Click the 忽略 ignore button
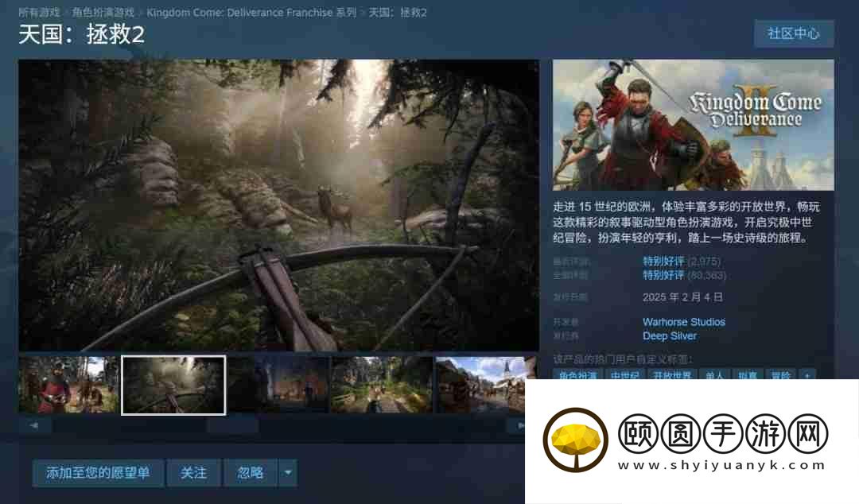Viewport: 859px width, 504px height. (251, 473)
